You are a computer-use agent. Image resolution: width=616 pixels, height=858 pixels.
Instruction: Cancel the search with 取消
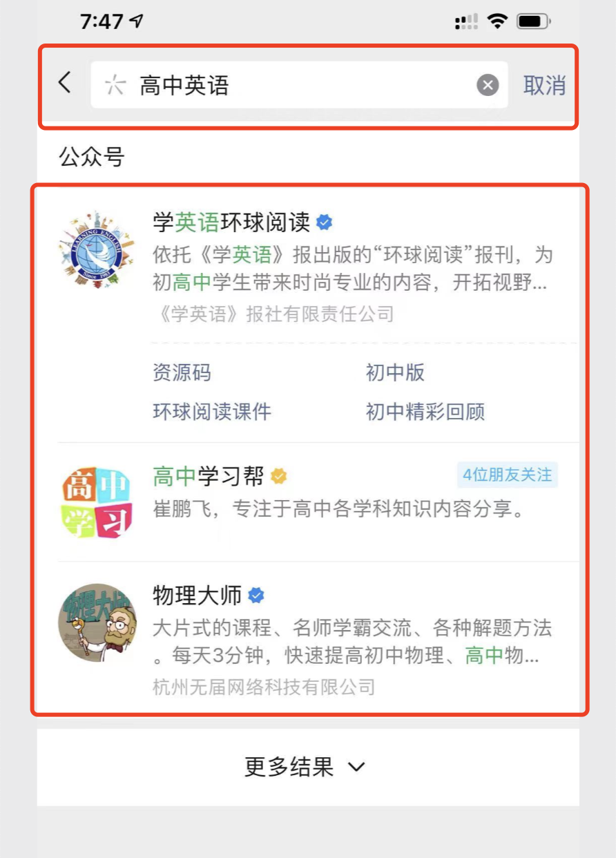pos(544,85)
